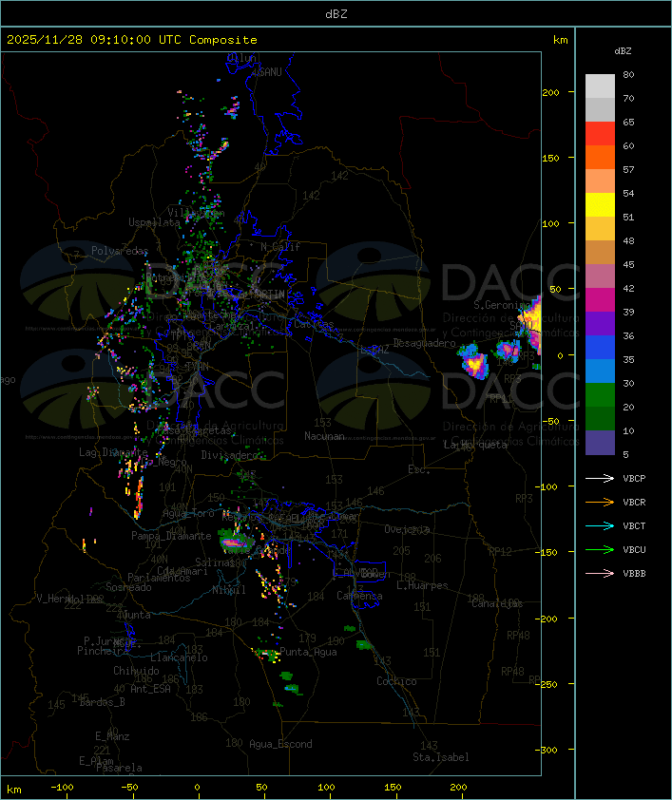Click the Lag.Diamante map label
The width and height of the screenshot is (672, 800).
click(113, 452)
